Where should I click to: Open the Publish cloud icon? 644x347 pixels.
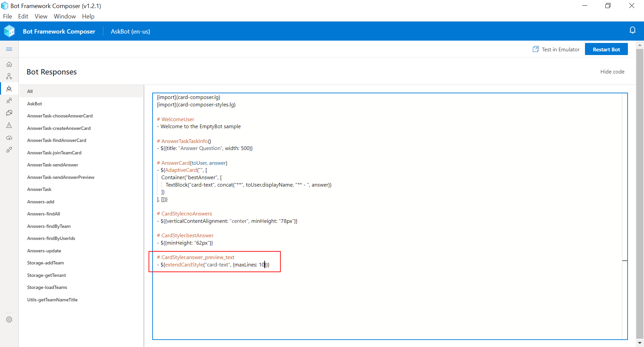click(9, 138)
